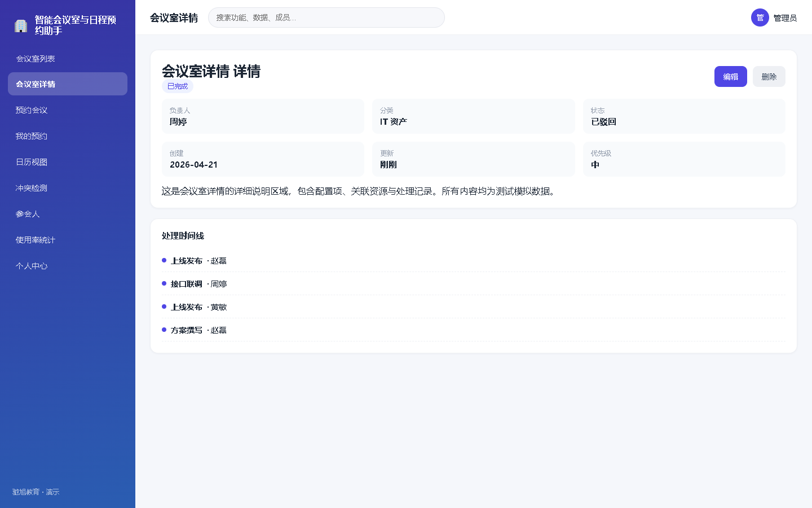This screenshot has width=812, height=508.
Task: Click the building logo icon in sidebar
Action: coord(21,25)
